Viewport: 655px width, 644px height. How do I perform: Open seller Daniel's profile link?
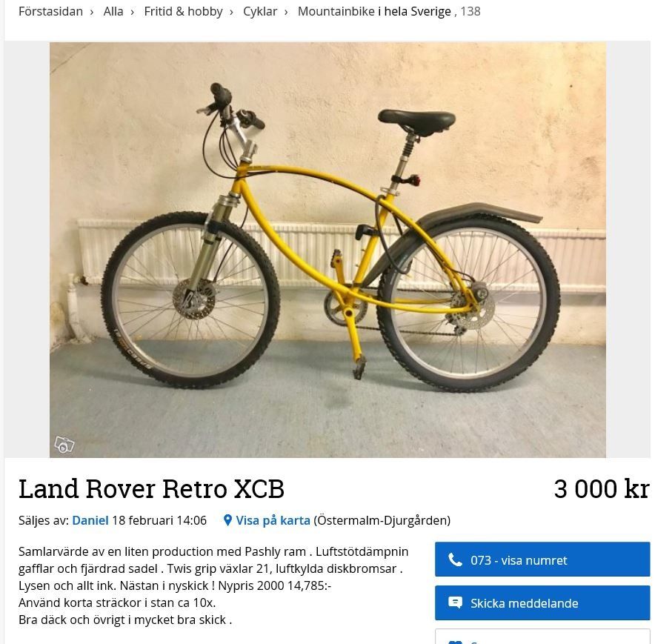tap(90, 520)
